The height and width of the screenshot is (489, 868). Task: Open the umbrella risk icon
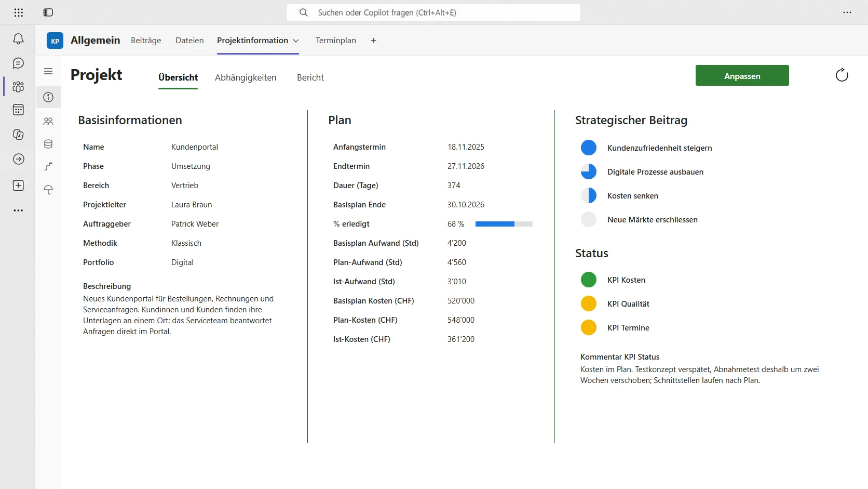click(48, 190)
